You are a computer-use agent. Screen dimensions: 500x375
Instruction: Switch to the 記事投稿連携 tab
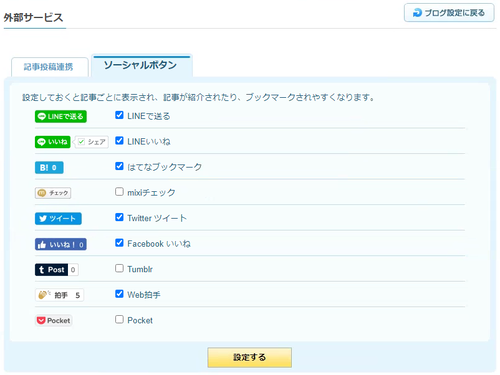(50, 67)
